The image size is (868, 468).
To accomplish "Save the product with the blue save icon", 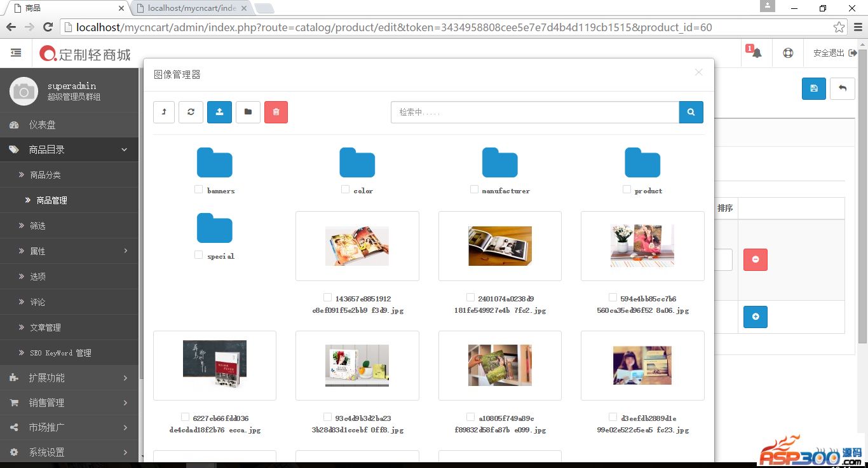I will point(813,89).
